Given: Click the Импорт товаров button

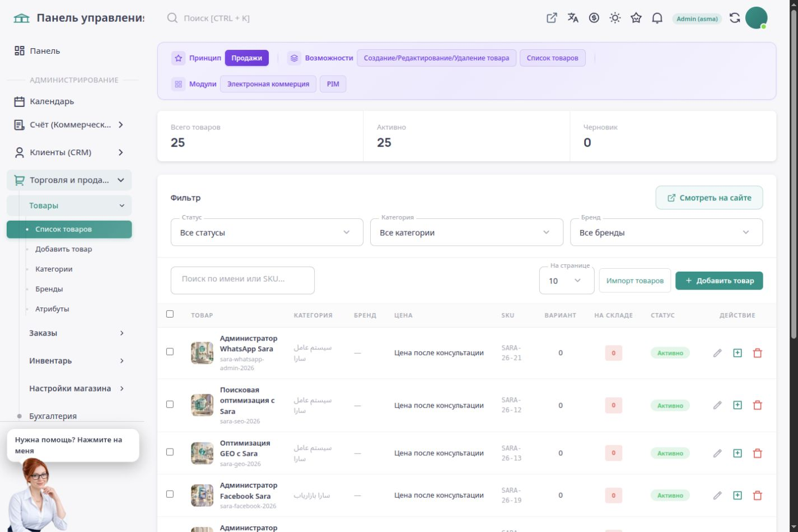Looking at the screenshot, I should coord(634,281).
